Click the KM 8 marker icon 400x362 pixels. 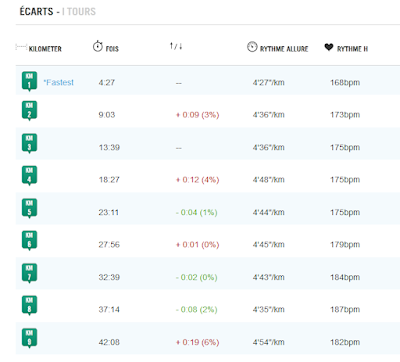tap(29, 306)
